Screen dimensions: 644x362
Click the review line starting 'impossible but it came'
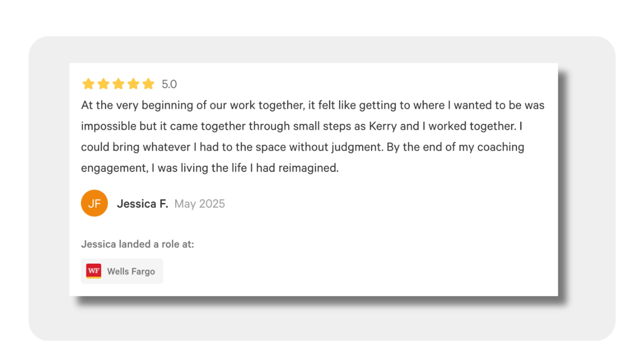pos(302,126)
